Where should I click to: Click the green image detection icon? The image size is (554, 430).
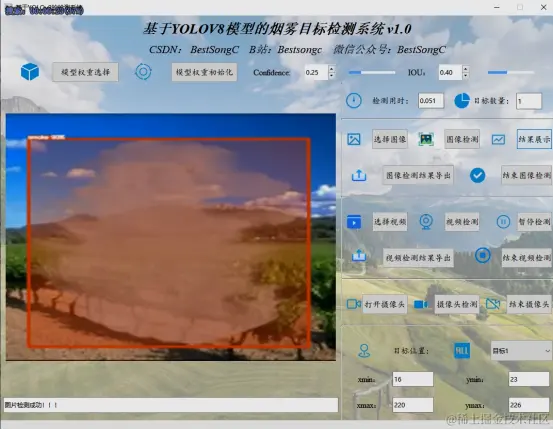click(x=426, y=139)
